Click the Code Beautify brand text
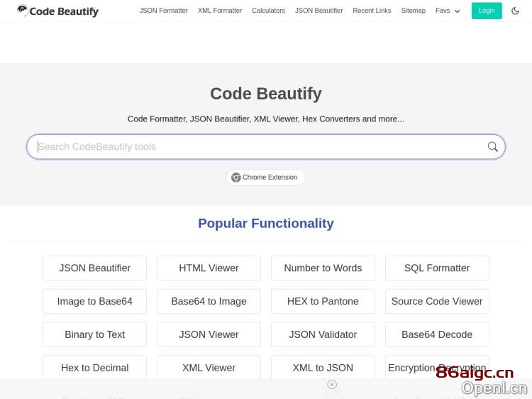 point(64,11)
